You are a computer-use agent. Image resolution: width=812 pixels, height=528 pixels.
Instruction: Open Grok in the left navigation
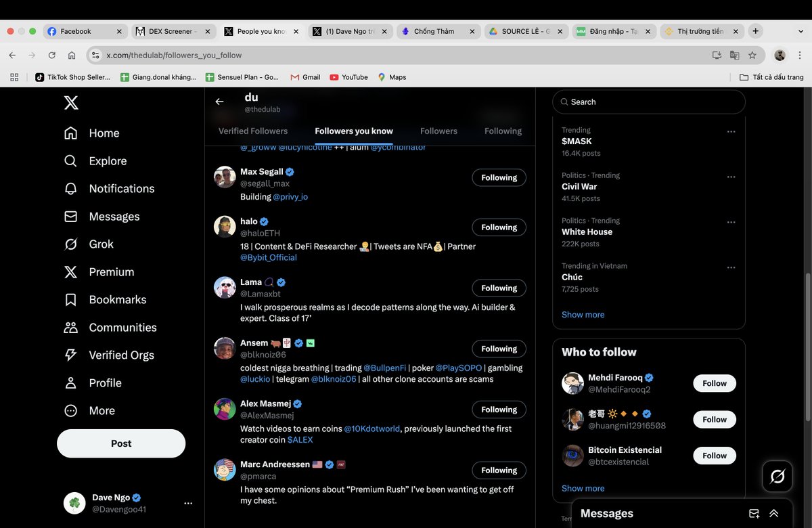[89, 244]
